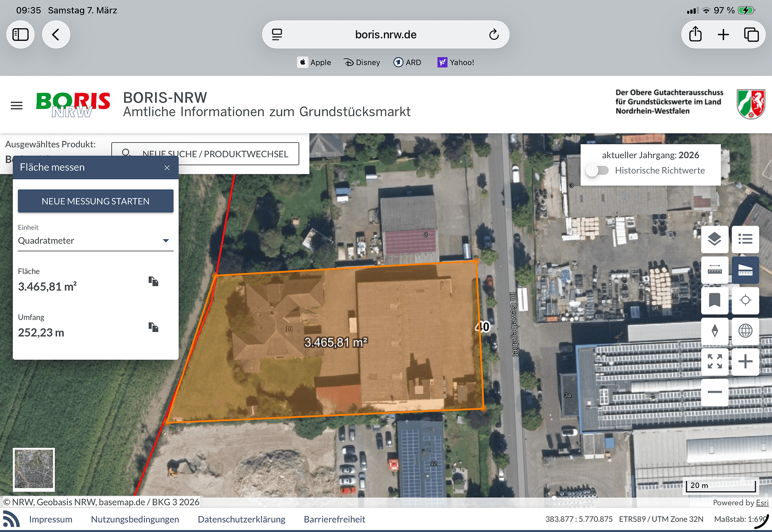Copy the Umfang value using clipboard icon
Image resolution: width=772 pixels, height=532 pixels.
click(x=153, y=327)
